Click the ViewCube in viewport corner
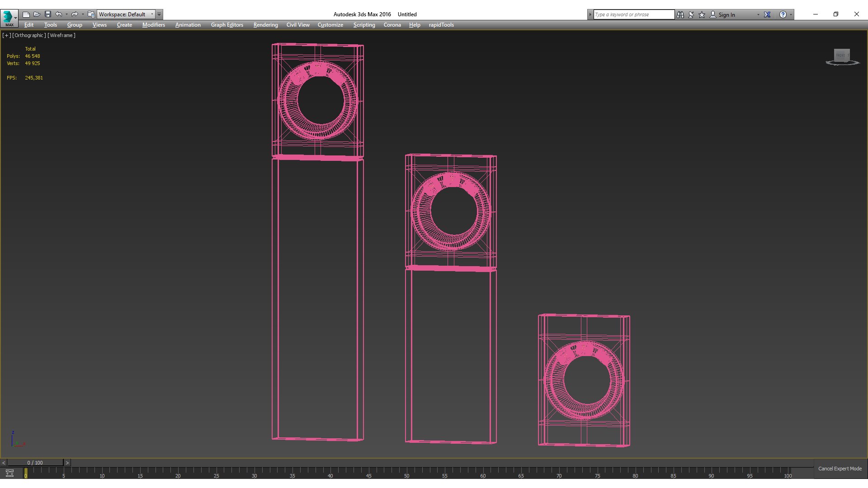Screen dimensions: 868x488 tap(841, 56)
